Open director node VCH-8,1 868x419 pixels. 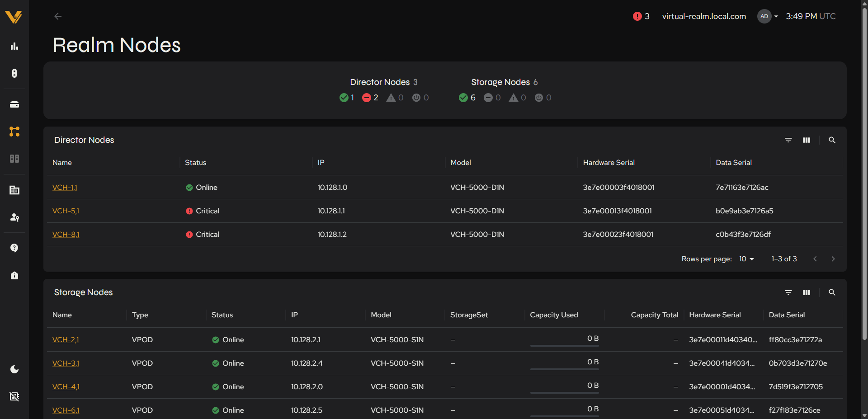(x=66, y=235)
